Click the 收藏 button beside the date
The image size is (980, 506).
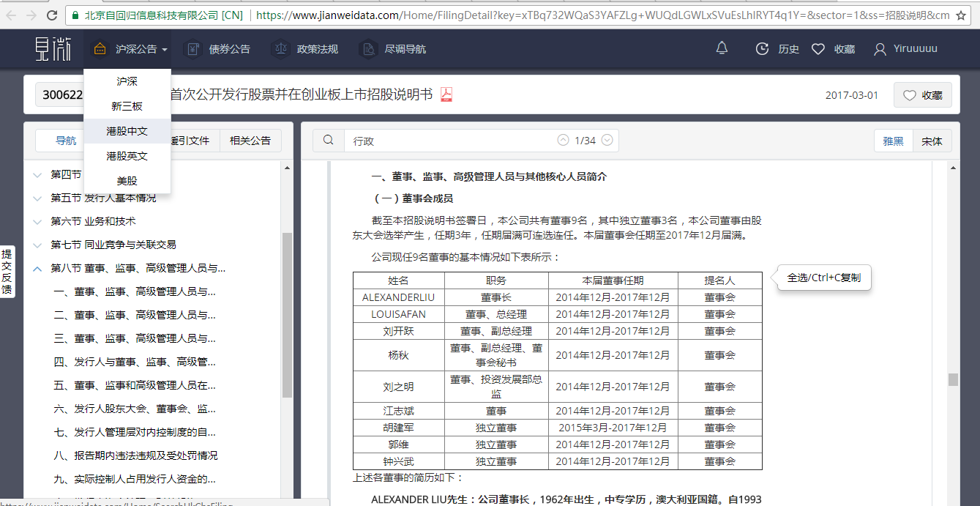pos(922,95)
